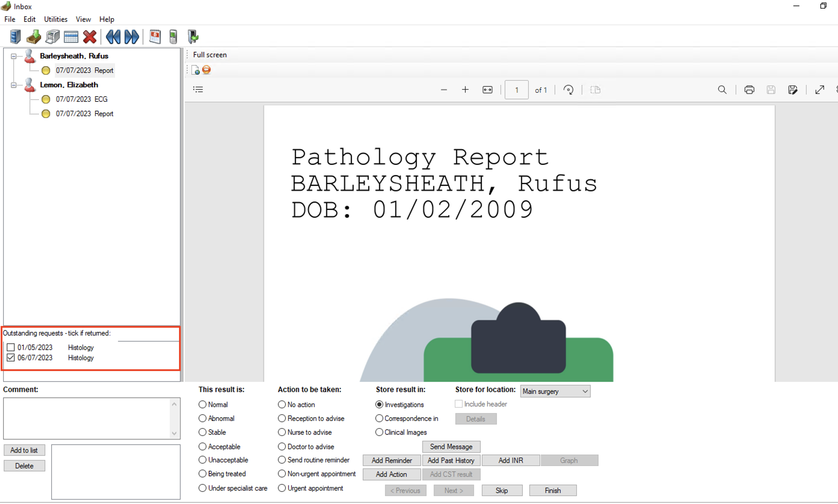This screenshot has width=838, height=504.
Task: Open the Utilities menu
Action: [x=56, y=19]
